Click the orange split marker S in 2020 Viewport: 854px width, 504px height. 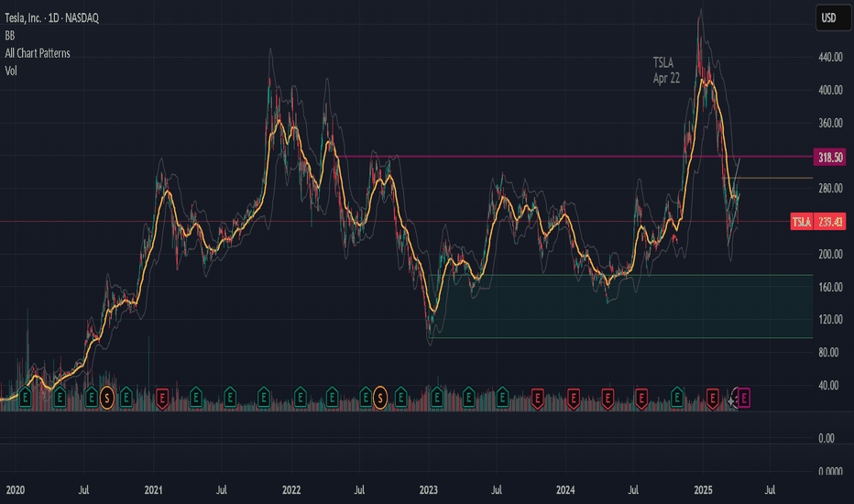coord(107,399)
